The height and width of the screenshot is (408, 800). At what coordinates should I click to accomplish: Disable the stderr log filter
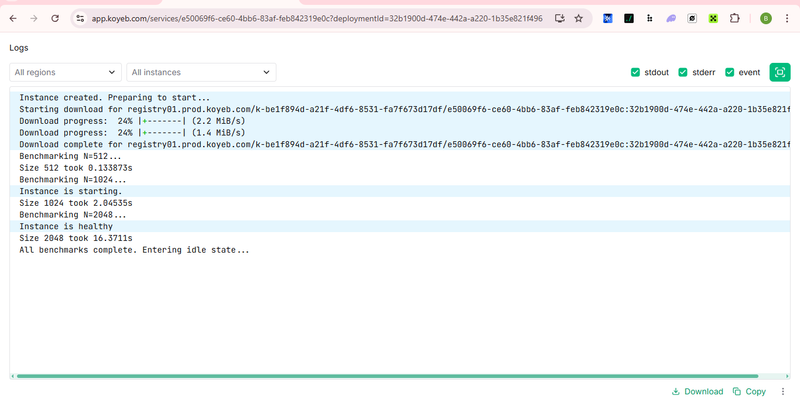(683, 72)
